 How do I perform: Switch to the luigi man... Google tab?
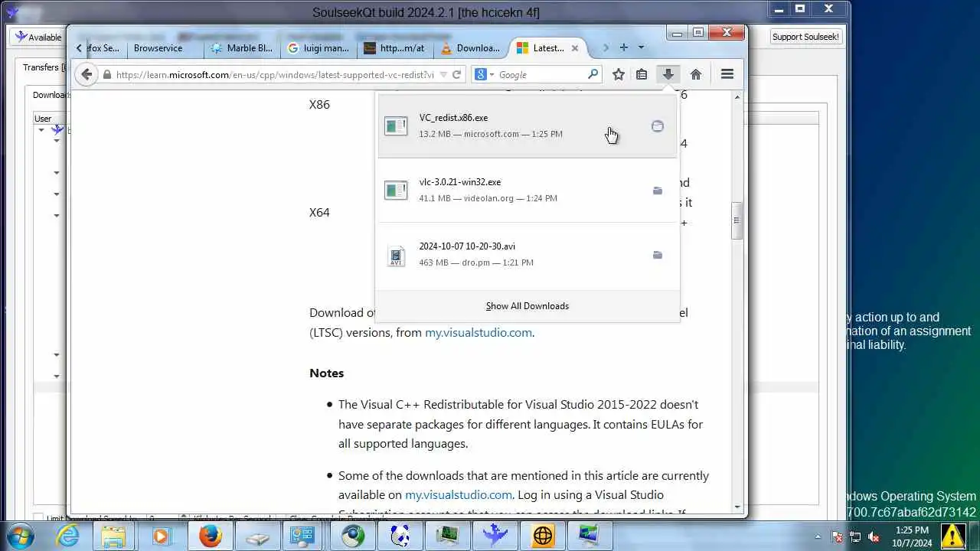click(319, 48)
